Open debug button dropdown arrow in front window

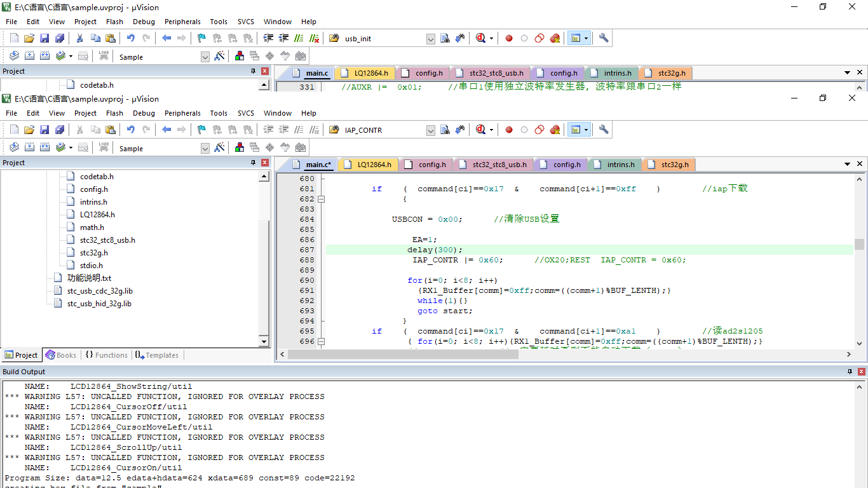(x=491, y=130)
